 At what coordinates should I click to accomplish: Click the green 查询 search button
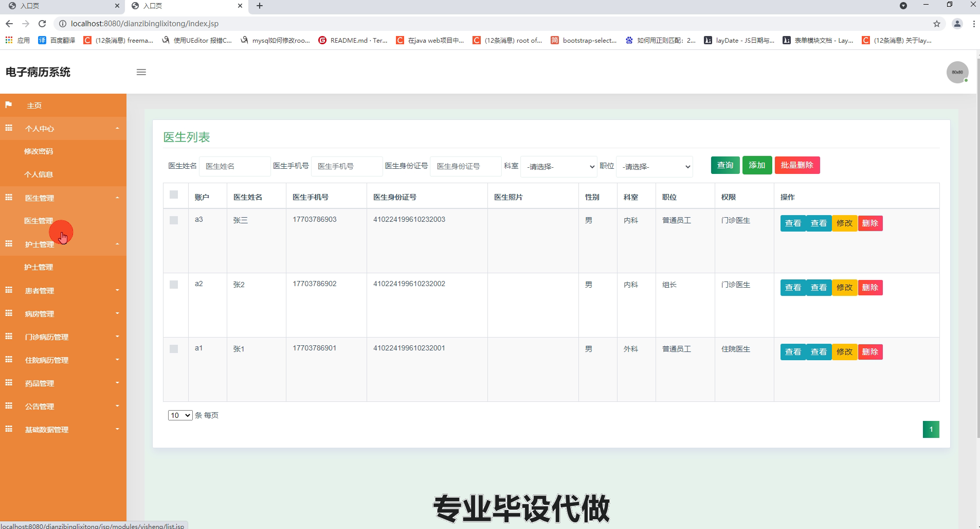725,165
